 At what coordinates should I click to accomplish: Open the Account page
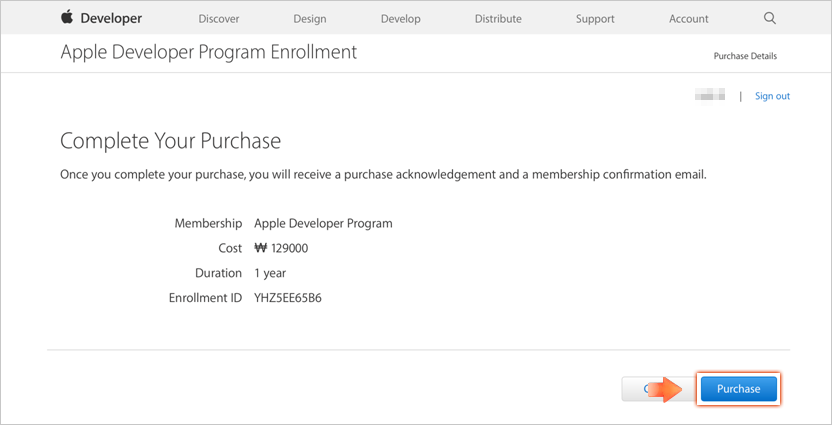click(x=689, y=19)
